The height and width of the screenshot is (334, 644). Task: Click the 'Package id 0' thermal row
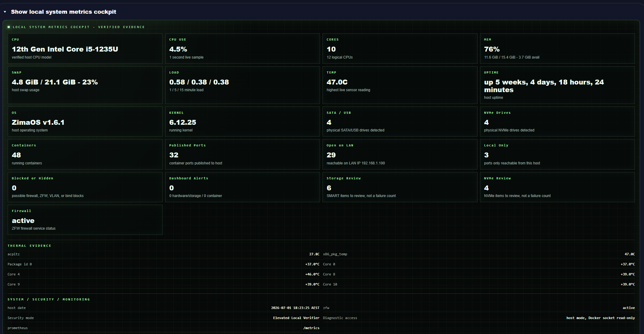pos(163,264)
